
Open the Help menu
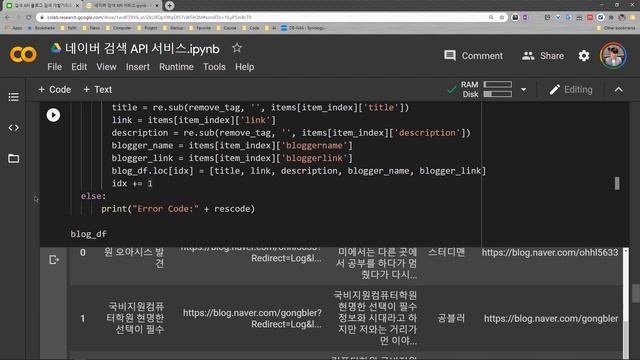244,67
